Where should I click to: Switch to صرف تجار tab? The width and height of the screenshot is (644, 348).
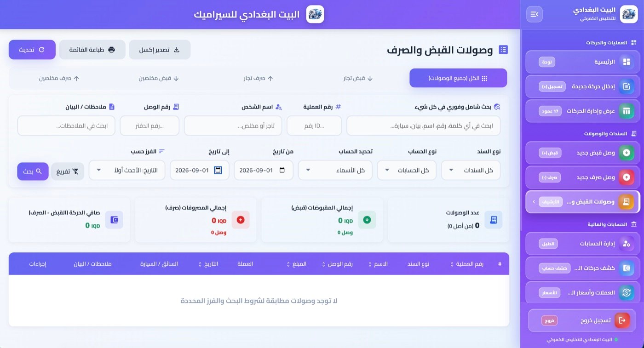tap(258, 79)
